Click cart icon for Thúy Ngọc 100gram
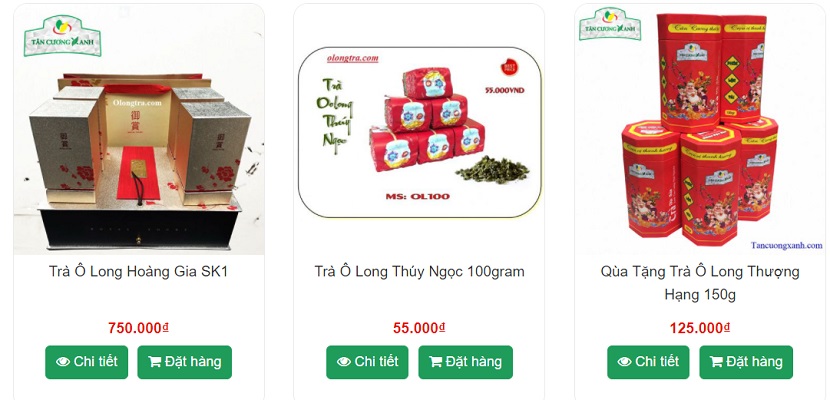Image resolution: width=830 pixels, height=400 pixels. [436, 362]
